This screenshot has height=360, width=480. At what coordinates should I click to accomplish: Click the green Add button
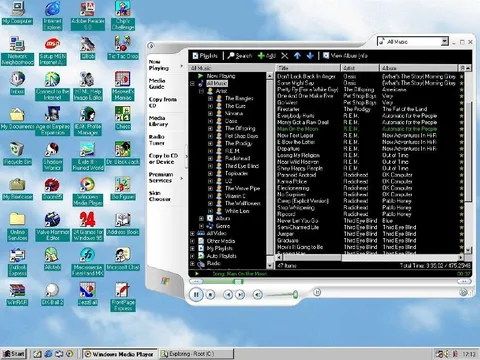(267, 56)
